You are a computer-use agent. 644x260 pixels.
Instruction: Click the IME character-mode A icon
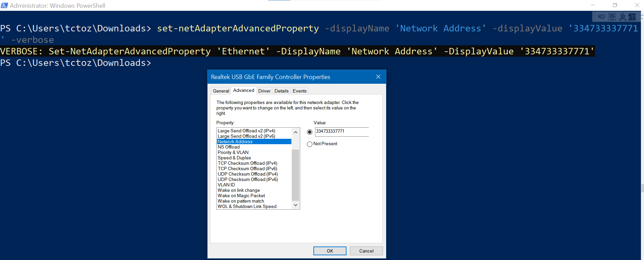pos(622,17)
